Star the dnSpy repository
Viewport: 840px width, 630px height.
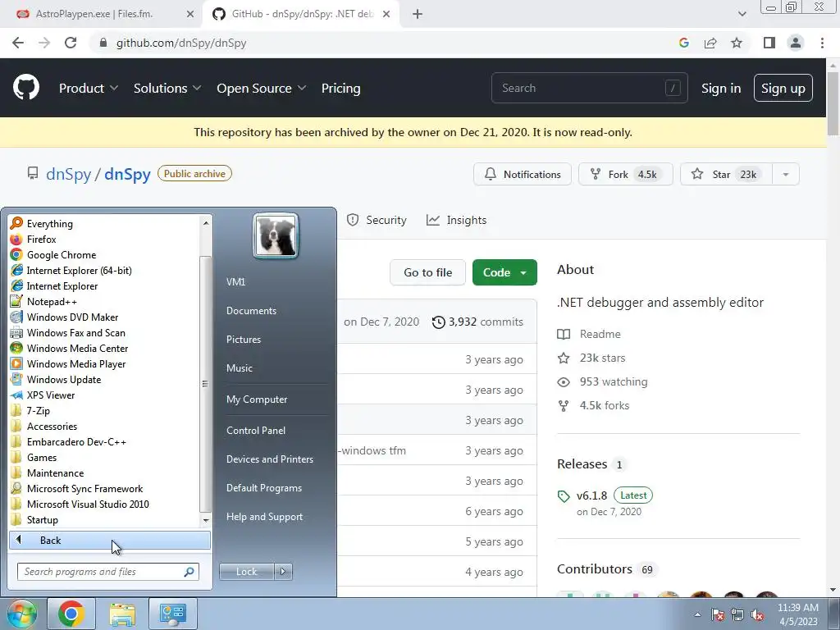click(x=726, y=174)
